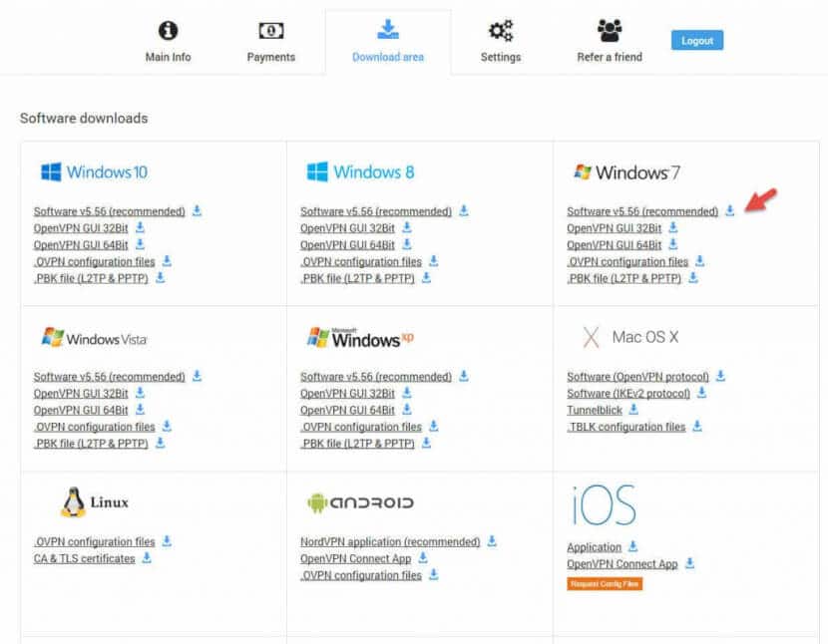Image resolution: width=828 pixels, height=644 pixels.
Task: Click download icon next to Mac .TBLK configuration files
Action: tap(697, 426)
